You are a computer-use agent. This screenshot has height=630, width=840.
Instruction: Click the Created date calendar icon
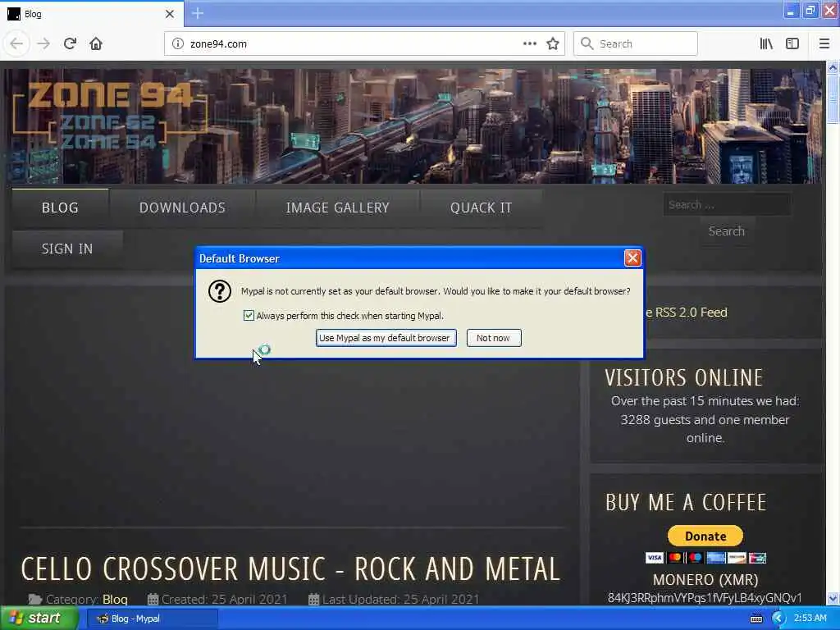point(153,599)
